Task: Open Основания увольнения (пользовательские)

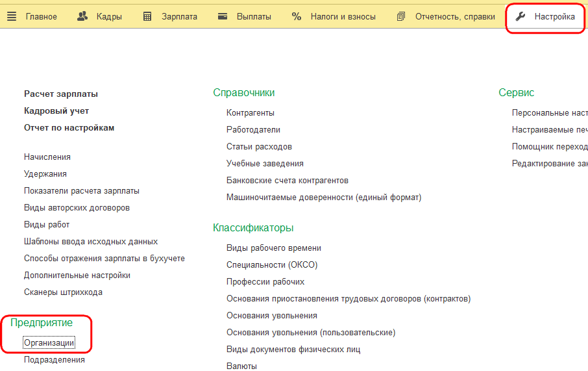Action: [x=311, y=332]
